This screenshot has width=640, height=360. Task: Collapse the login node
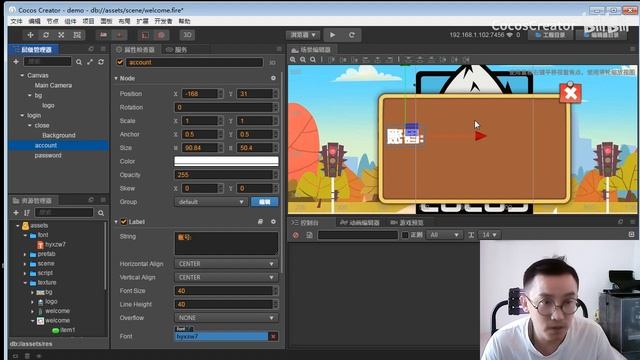22,116
